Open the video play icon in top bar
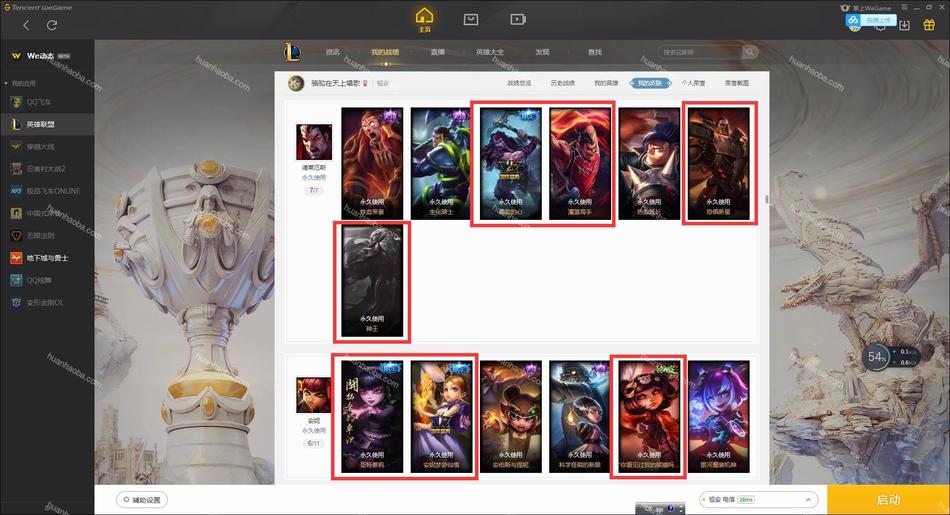Viewport: 950px width, 515px height. [x=518, y=19]
